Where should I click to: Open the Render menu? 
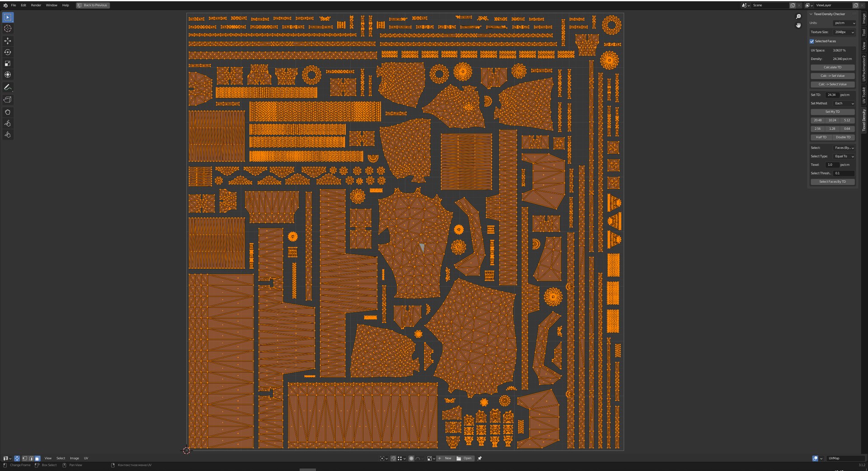[x=36, y=5]
